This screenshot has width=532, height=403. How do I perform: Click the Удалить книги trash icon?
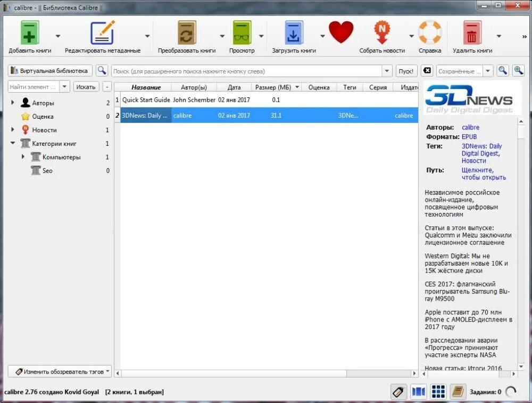472,33
